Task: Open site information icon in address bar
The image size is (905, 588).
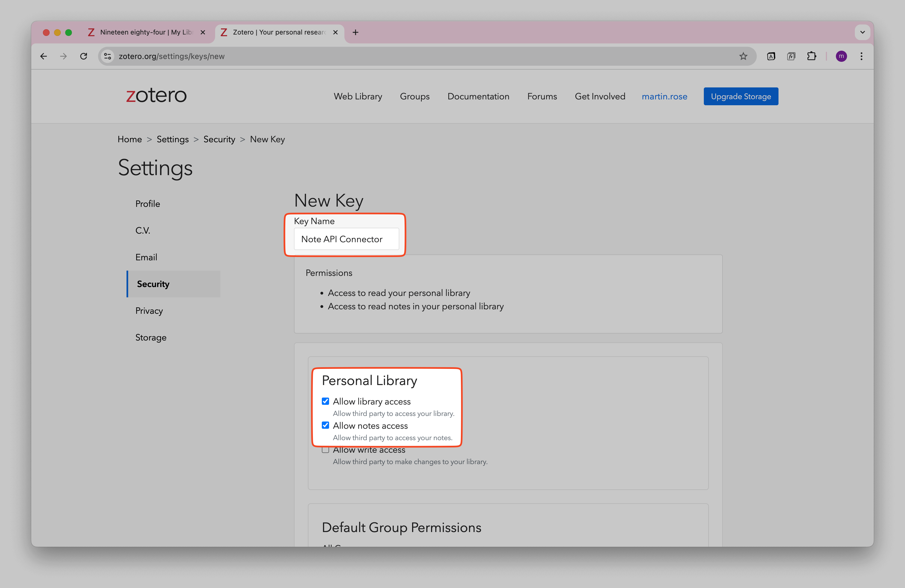Action: coord(108,56)
